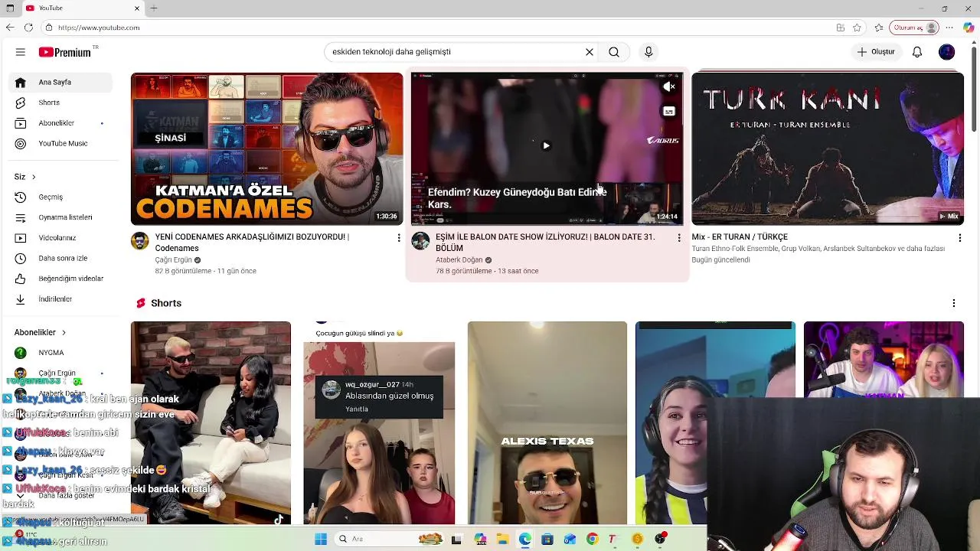980x551 pixels.
Task: Open Edge settings and more (three dots)
Action: point(951,28)
